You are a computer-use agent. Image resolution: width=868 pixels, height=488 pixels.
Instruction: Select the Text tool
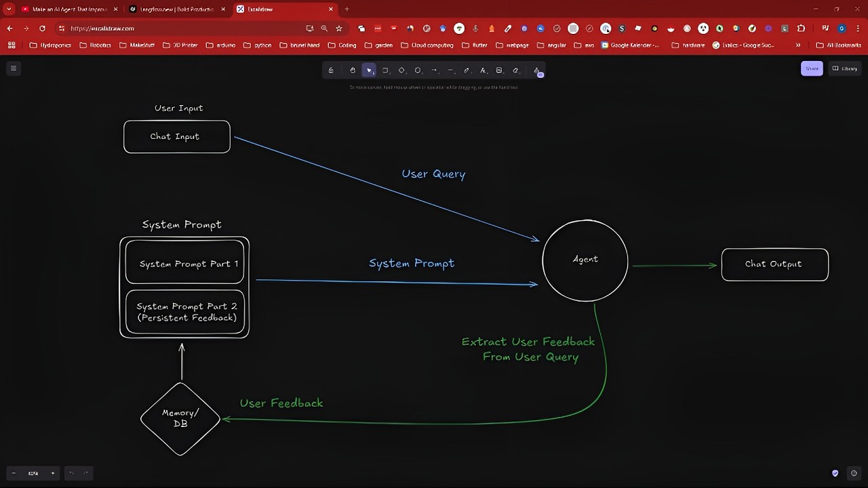pyautogui.click(x=483, y=70)
